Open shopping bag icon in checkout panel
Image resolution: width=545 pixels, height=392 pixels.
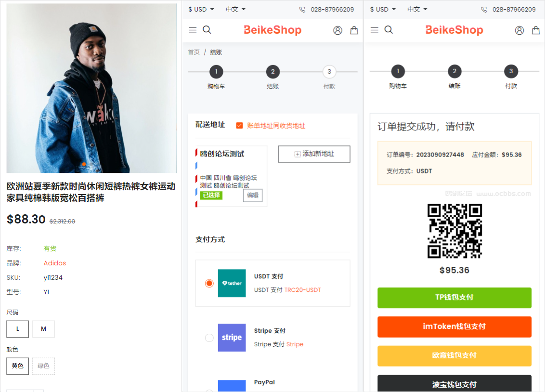[354, 30]
